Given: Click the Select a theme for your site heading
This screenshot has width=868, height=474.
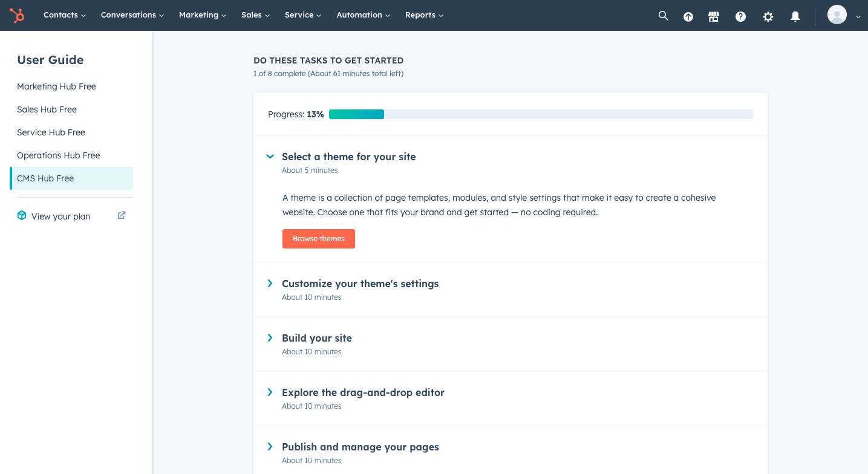Looking at the screenshot, I should 349,157.
